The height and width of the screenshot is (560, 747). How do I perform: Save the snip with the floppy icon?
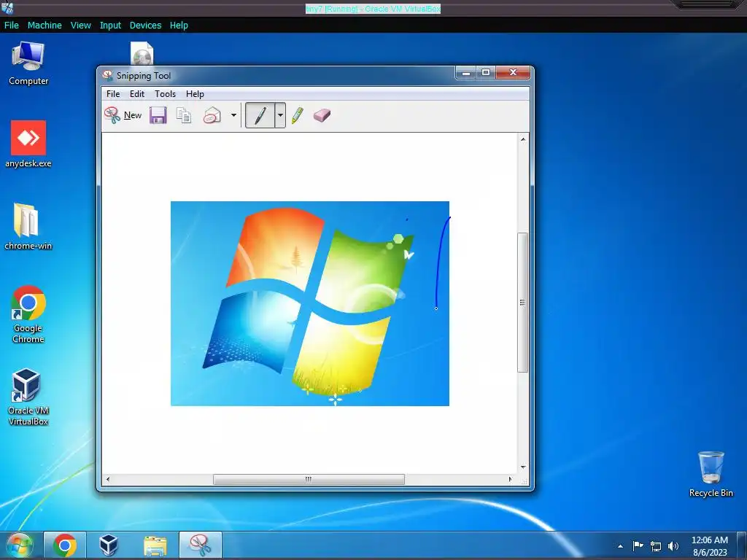tap(158, 115)
